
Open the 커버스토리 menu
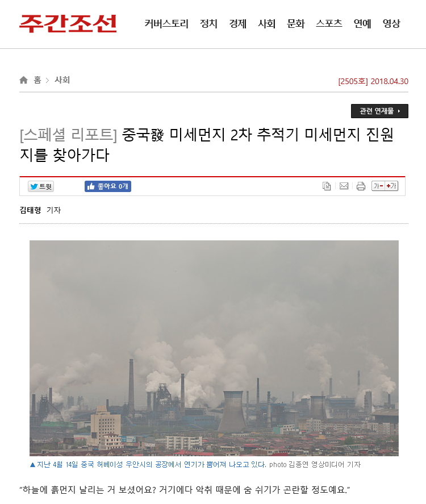point(166,23)
